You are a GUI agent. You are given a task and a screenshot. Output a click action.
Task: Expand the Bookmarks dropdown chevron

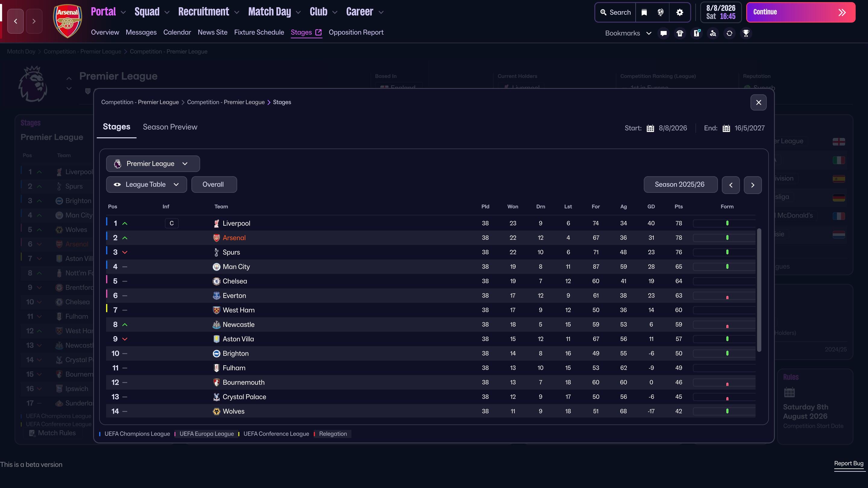pyautogui.click(x=649, y=33)
